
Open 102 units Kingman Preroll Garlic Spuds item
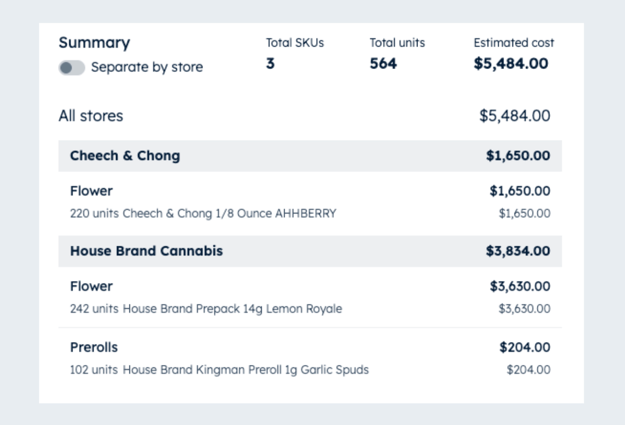point(219,370)
